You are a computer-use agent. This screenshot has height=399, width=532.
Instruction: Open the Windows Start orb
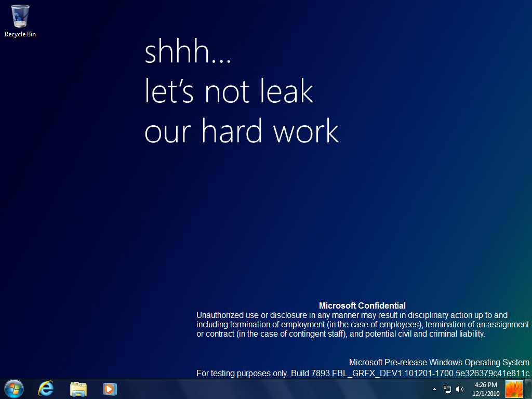coord(14,389)
